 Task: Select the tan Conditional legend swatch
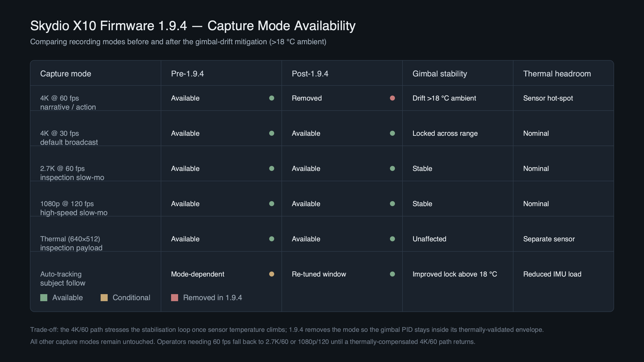pyautogui.click(x=104, y=298)
